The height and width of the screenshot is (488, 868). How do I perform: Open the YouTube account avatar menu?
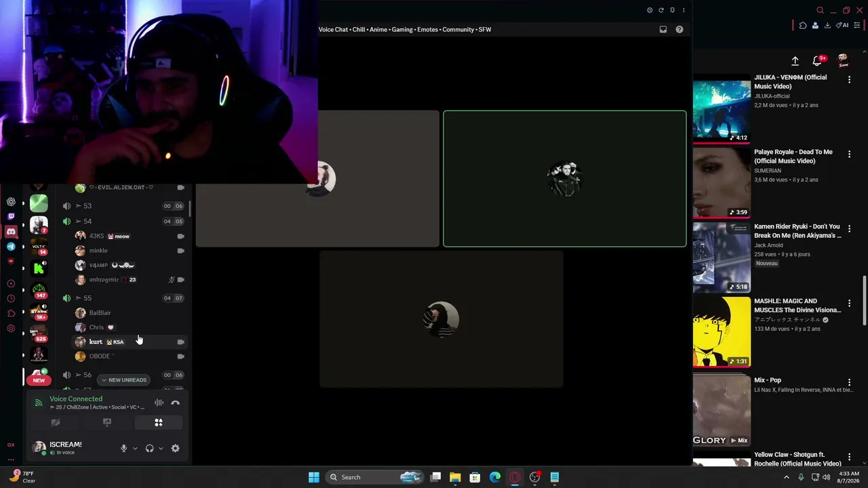843,61
